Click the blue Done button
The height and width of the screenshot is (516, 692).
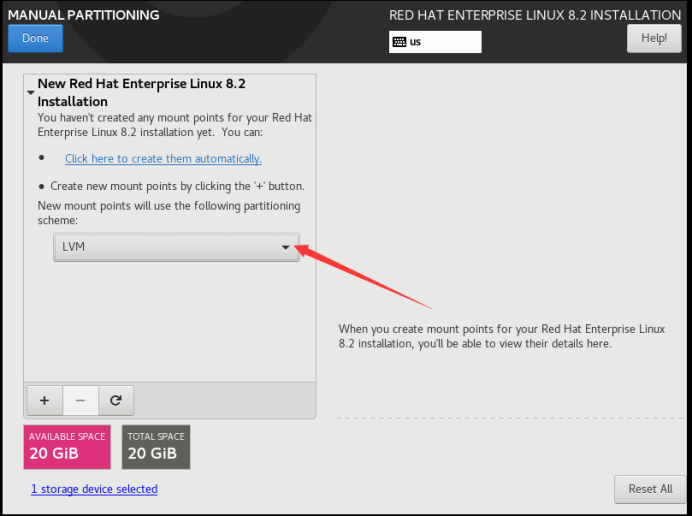[x=35, y=38]
